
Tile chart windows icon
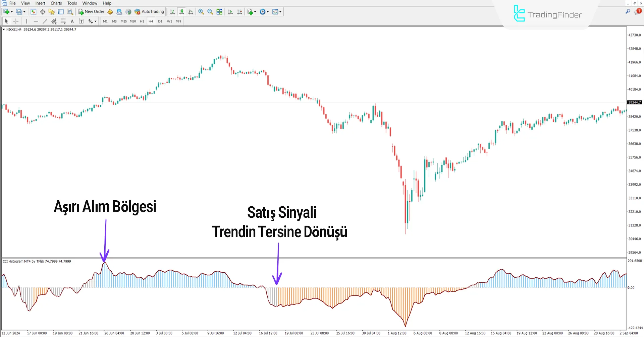tap(219, 12)
